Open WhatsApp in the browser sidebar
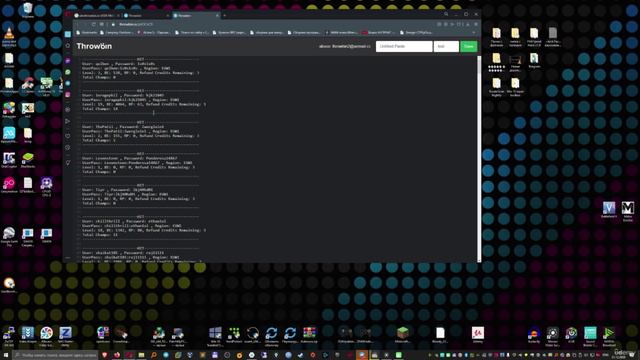 (68, 72)
